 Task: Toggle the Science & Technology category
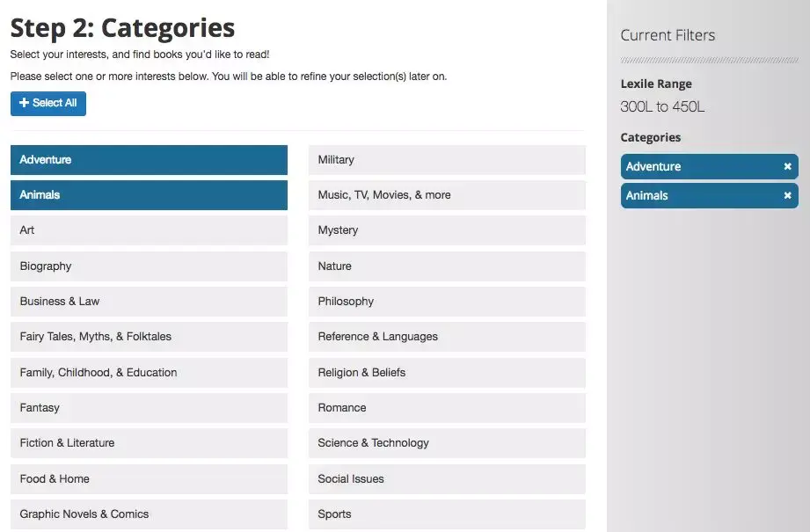click(447, 443)
